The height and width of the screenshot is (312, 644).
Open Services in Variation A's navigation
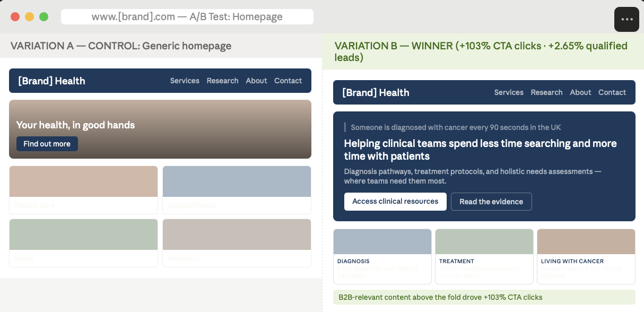(x=185, y=81)
